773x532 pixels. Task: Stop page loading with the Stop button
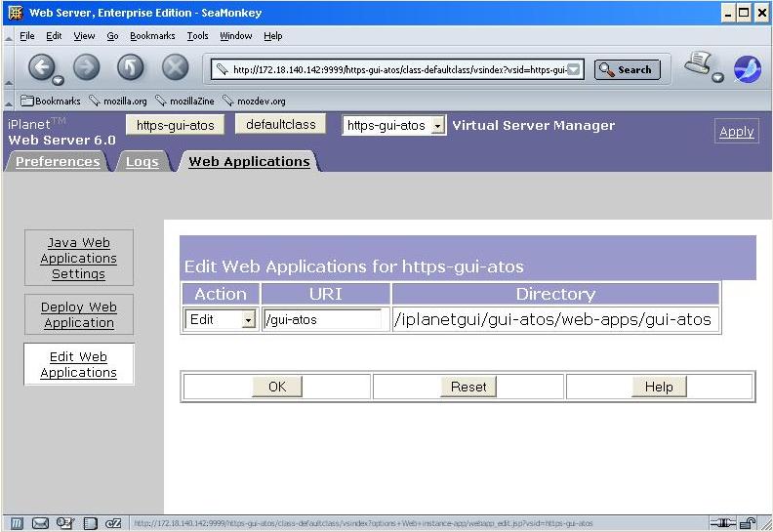coord(175,67)
